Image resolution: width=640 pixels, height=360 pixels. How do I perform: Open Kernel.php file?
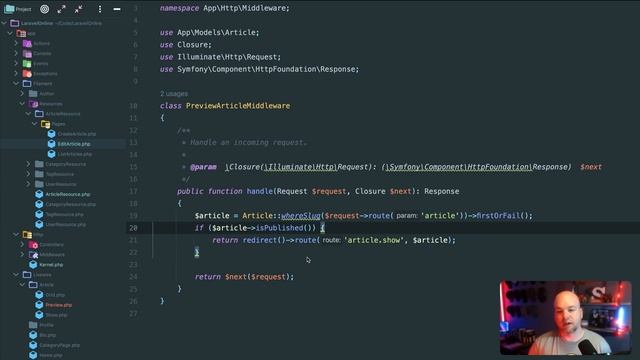click(x=51, y=265)
